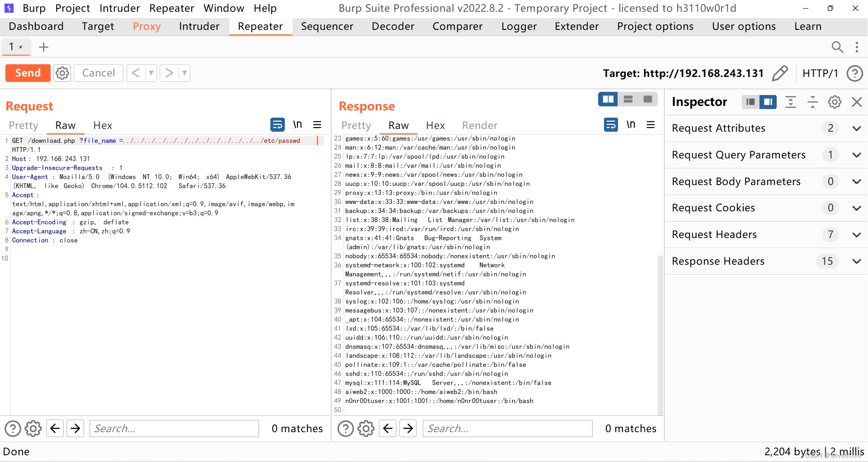Open HTTP/1 protocol help icon
Viewport: 868px width, 462px height.
[x=854, y=73]
